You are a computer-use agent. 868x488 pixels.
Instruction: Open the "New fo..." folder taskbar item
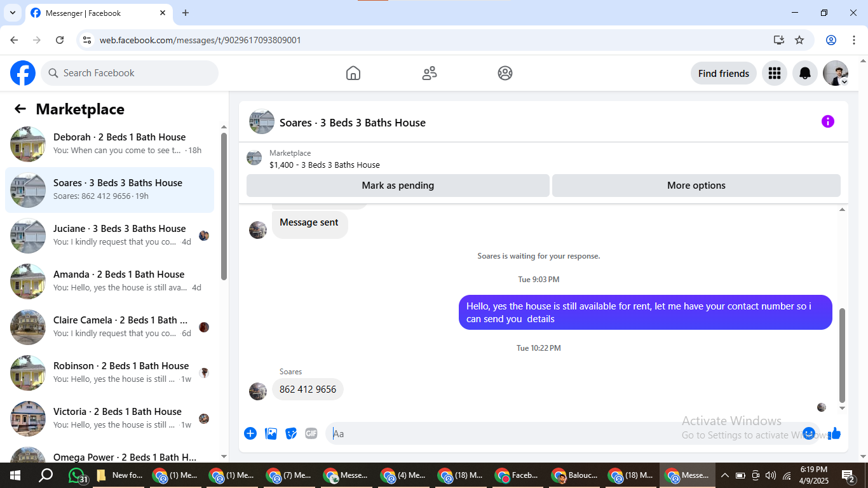click(121, 475)
